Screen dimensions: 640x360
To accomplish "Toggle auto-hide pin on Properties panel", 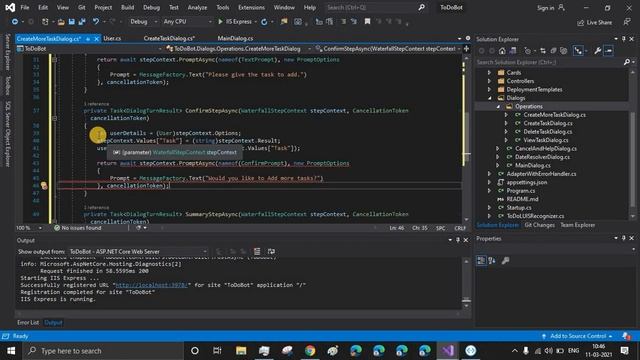I will (624, 238).
